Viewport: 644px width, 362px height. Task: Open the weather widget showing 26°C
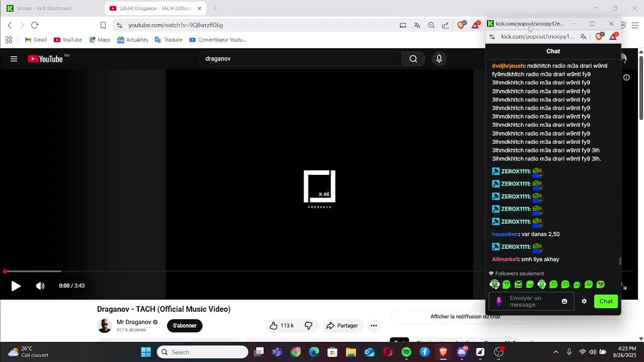pos(29,352)
